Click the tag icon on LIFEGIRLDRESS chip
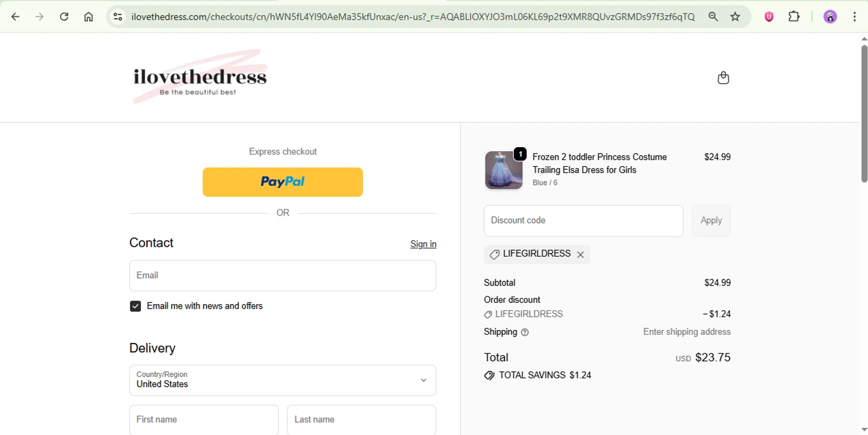 click(x=494, y=254)
